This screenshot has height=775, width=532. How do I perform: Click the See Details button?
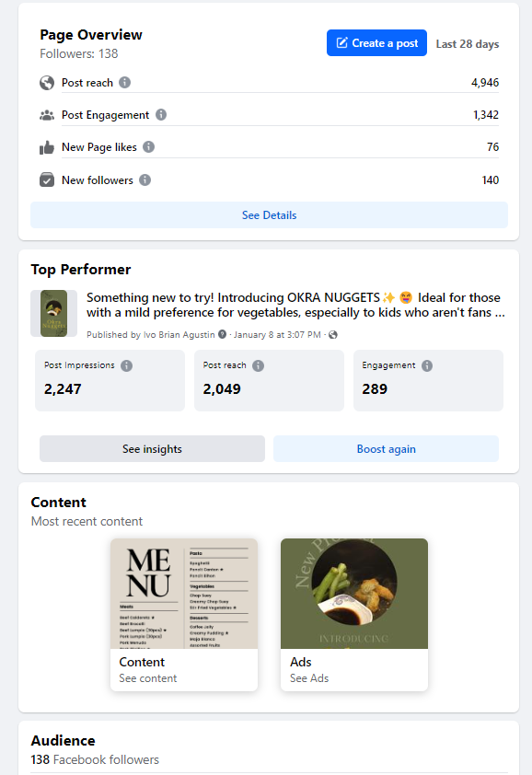click(x=269, y=215)
